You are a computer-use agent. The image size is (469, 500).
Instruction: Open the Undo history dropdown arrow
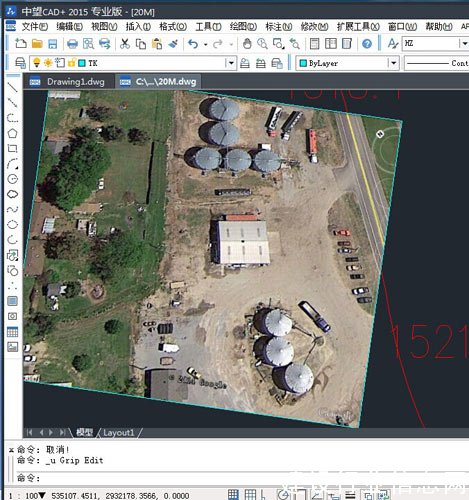(x=206, y=44)
